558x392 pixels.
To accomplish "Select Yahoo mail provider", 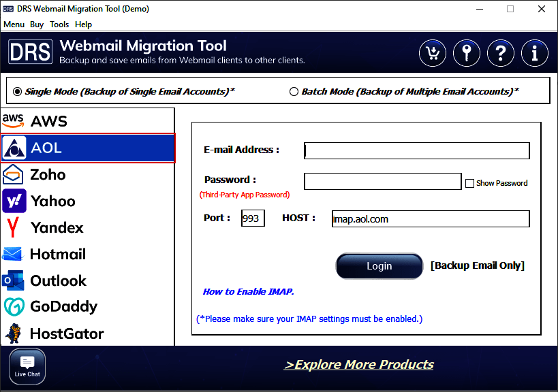I will point(87,201).
